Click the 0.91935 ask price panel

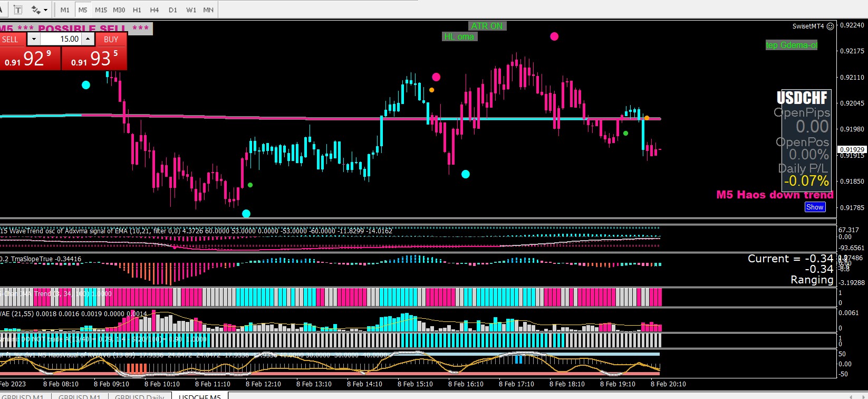point(94,58)
